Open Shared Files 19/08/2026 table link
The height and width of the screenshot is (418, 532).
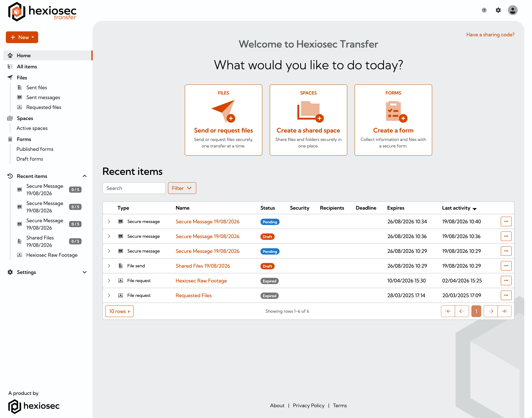pos(203,266)
